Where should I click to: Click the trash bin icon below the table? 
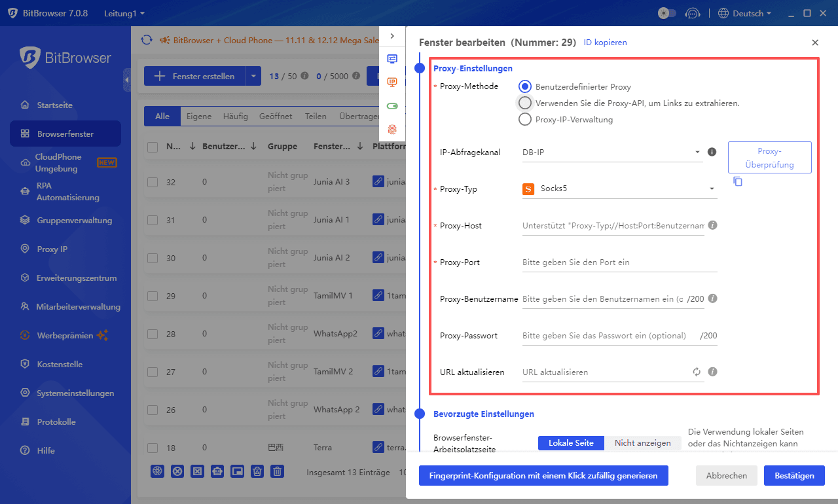click(277, 471)
